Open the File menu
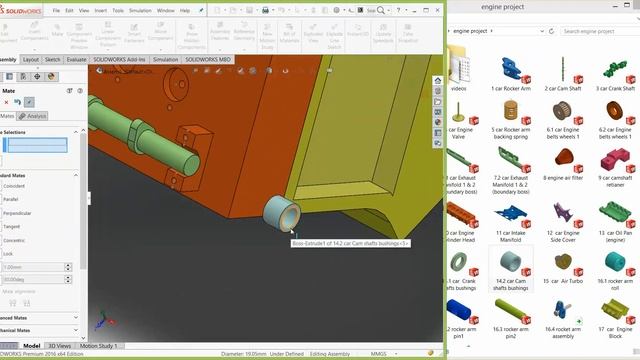 [x=56, y=11]
